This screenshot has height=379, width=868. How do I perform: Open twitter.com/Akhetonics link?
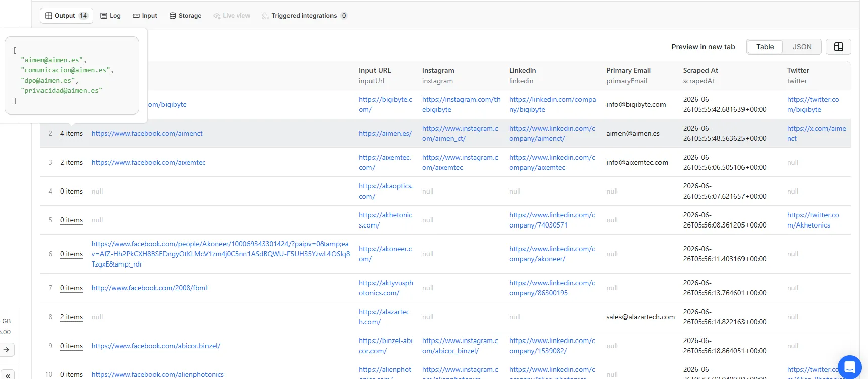(x=813, y=220)
